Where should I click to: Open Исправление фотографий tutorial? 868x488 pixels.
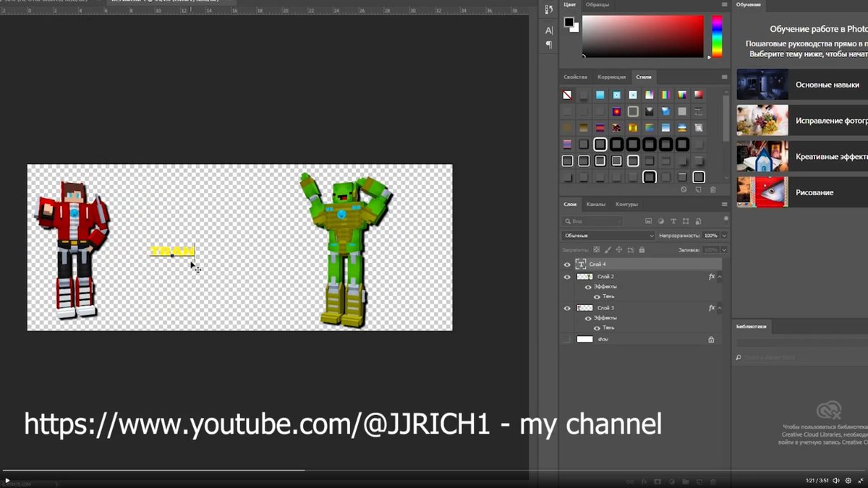click(x=802, y=121)
